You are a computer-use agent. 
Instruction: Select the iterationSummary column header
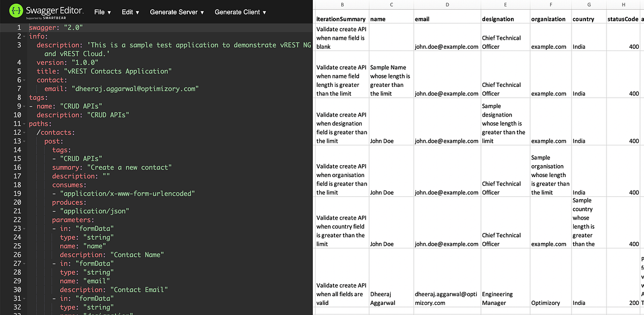click(341, 19)
